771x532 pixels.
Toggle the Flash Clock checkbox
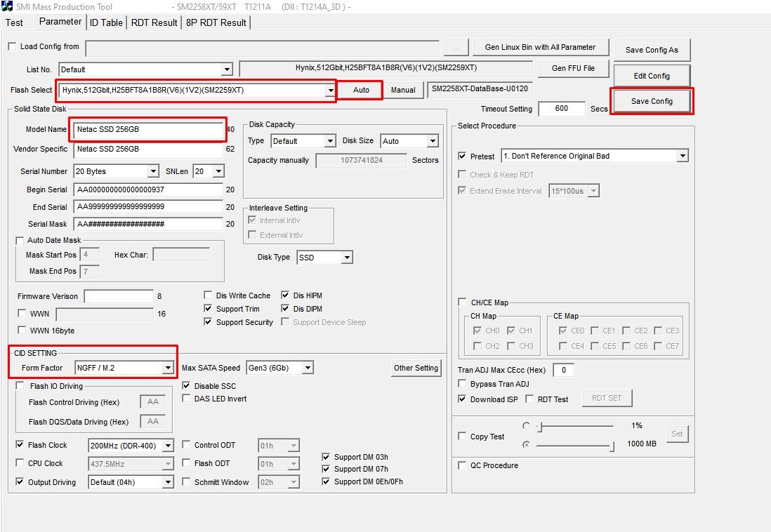click(20, 444)
